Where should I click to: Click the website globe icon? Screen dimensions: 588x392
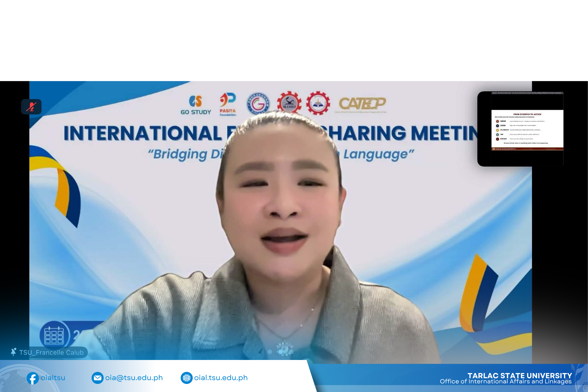(187, 378)
